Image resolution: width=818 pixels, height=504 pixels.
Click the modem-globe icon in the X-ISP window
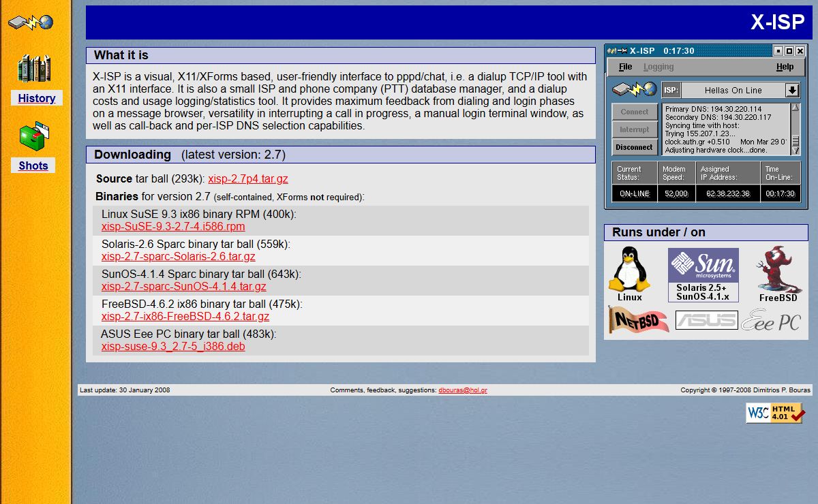634,89
